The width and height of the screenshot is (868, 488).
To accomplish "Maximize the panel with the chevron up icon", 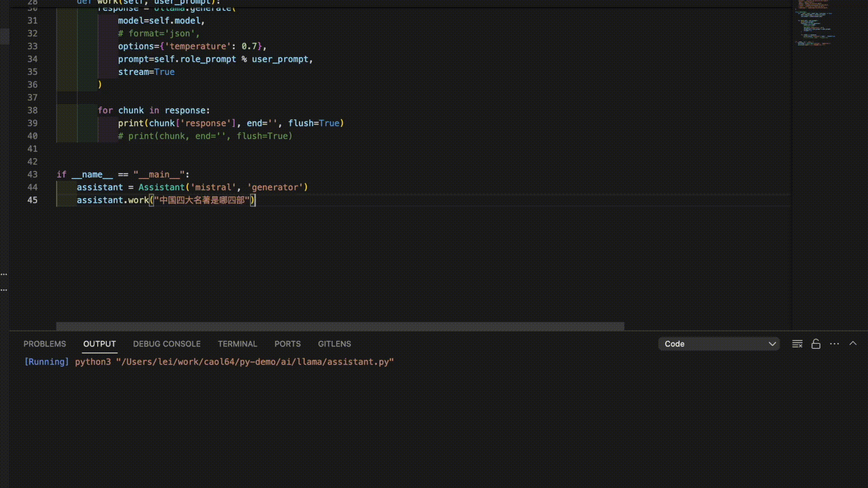I will pyautogui.click(x=853, y=343).
